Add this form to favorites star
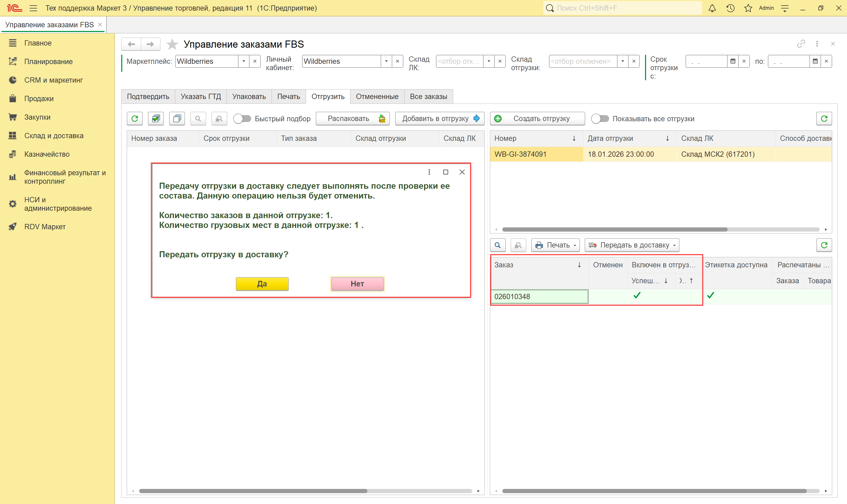847x504 pixels. coord(172,44)
